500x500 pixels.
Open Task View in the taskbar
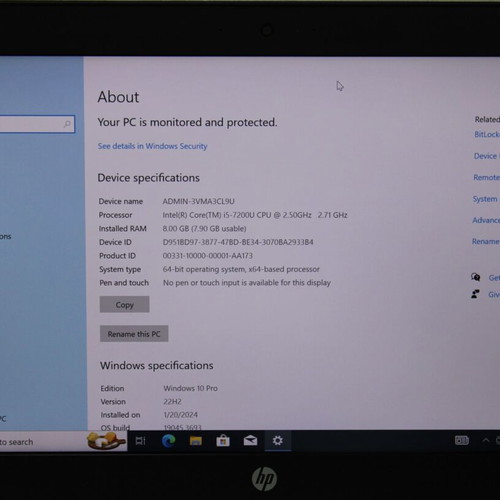coord(141,441)
